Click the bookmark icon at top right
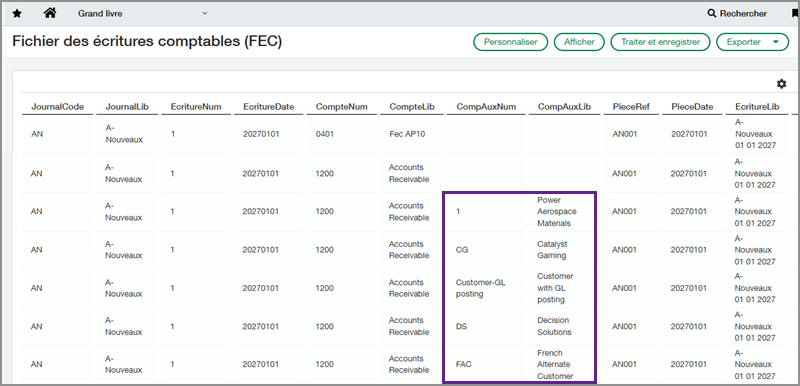Screen dimensions: 800x386 tap(796, 14)
